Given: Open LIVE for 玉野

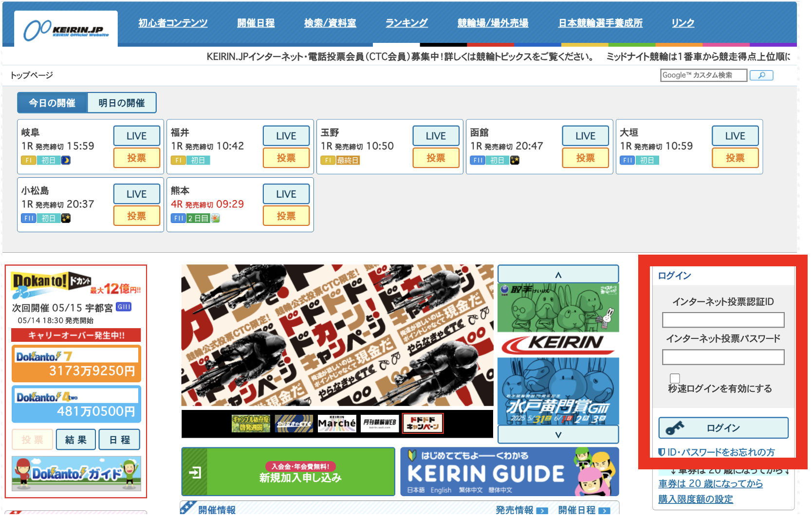Looking at the screenshot, I should coord(436,136).
